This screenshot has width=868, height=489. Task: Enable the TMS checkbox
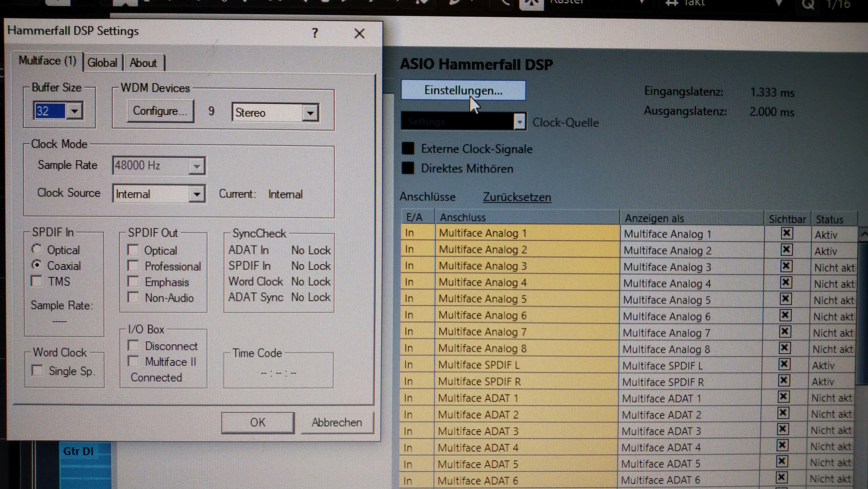36,281
